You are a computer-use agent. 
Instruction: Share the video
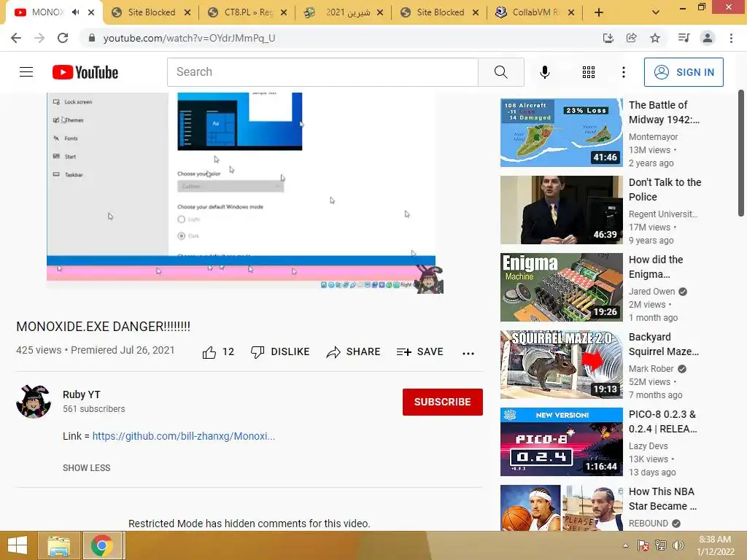[x=354, y=352]
